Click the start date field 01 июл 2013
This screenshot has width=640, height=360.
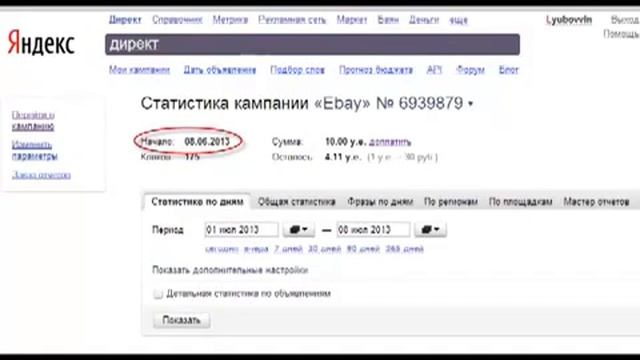241,230
